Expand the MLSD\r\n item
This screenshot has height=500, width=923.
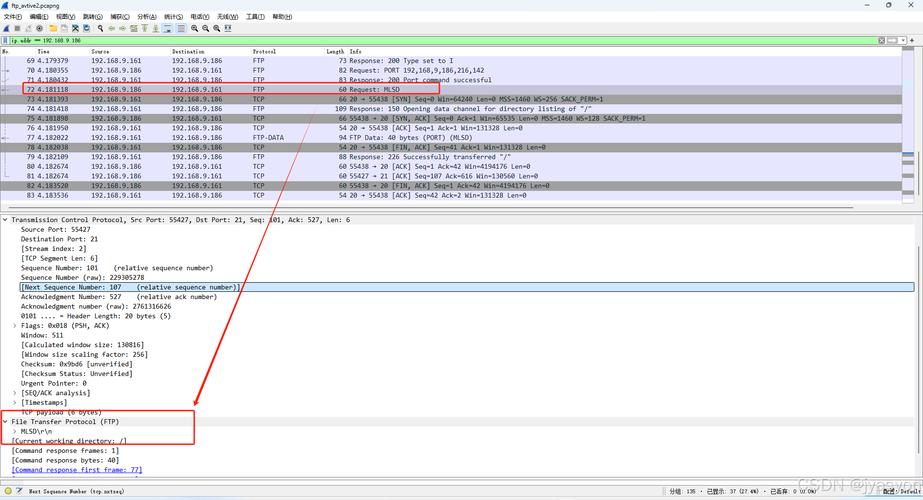(x=15, y=431)
